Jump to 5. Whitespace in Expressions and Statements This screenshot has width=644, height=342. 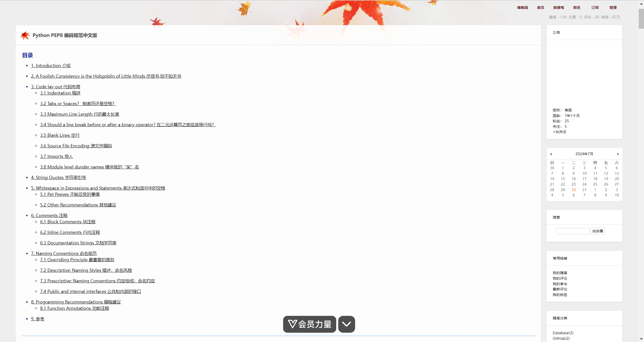tap(98, 188)
